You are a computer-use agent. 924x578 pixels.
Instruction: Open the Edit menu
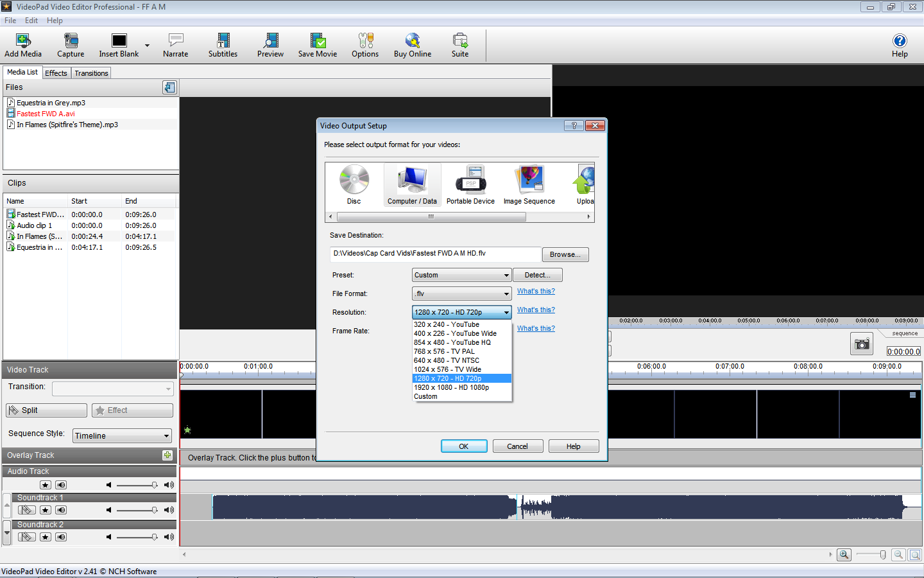pos(31,21)
